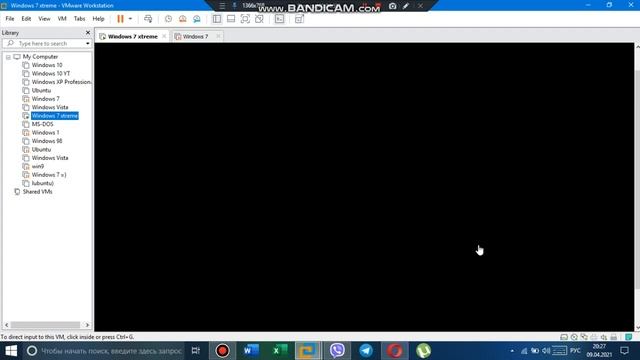Click the sound card status bar icon
Image resolution: width=640 pixels, height=360 pixels.
604,337
